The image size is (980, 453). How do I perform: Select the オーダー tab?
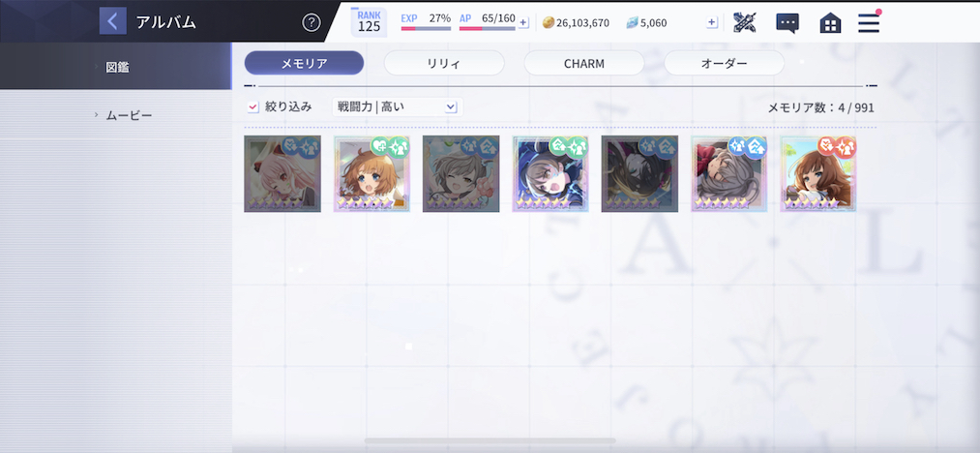point(724,63)
